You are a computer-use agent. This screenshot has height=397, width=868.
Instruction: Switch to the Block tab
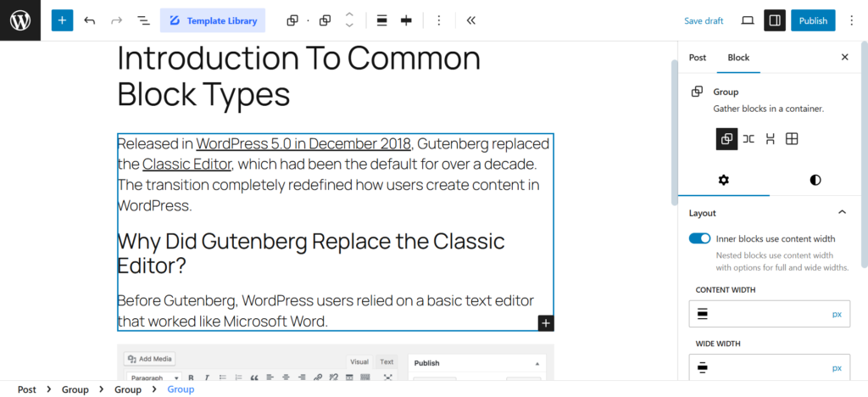point(738,57)
